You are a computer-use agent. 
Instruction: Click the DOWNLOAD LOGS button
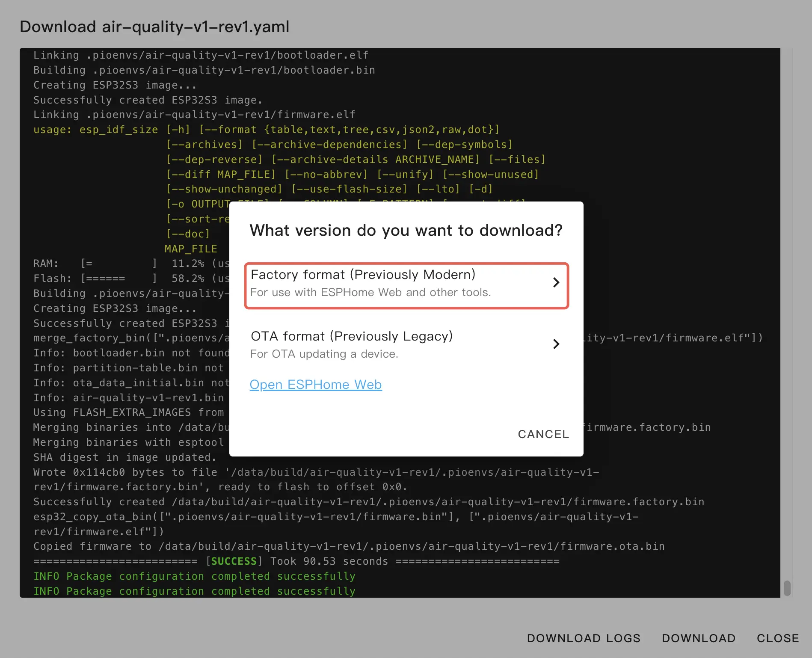pyautogui.click(x=584, y=638)
